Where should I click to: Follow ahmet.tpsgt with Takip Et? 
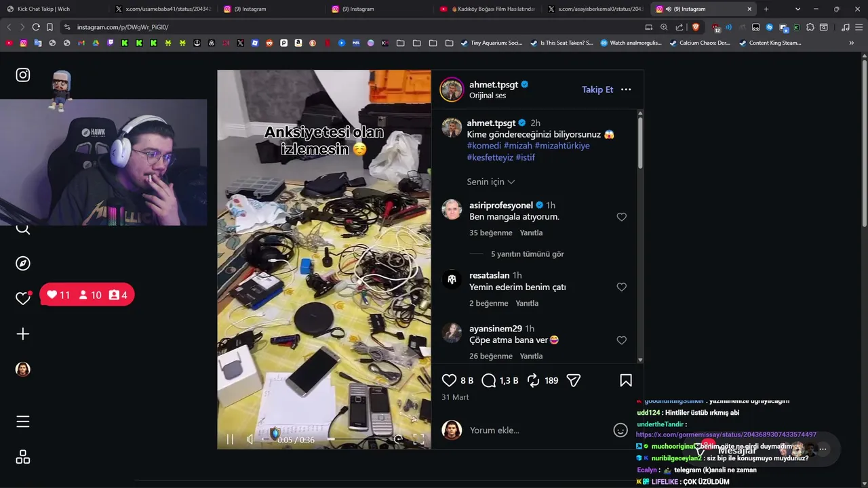point(597,89)
